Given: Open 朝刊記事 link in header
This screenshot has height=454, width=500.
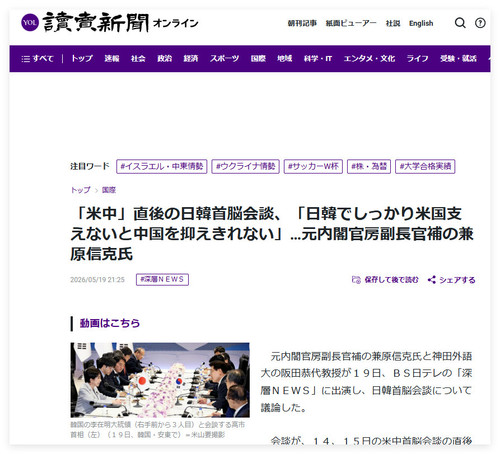Looking at the screenshot, I should point(302,23).
